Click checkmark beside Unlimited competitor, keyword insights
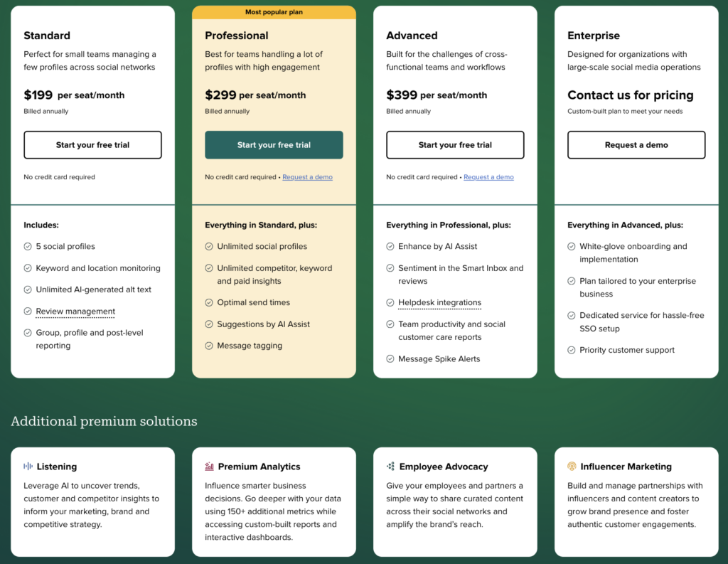 [x=209, y=268]
